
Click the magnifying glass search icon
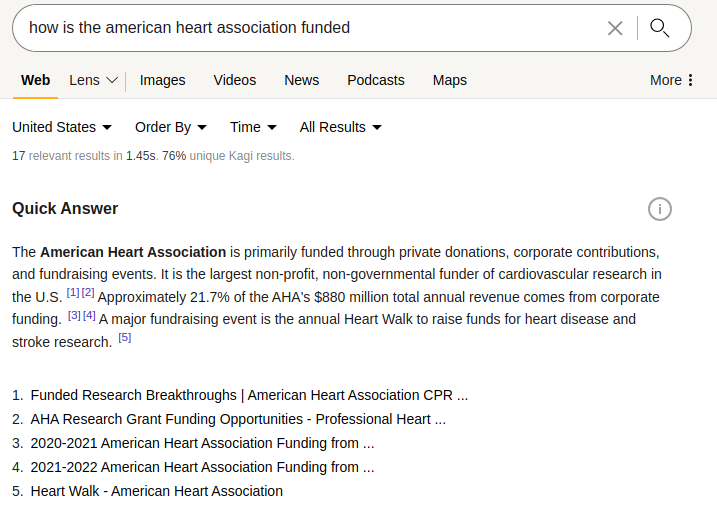[659, 28]
